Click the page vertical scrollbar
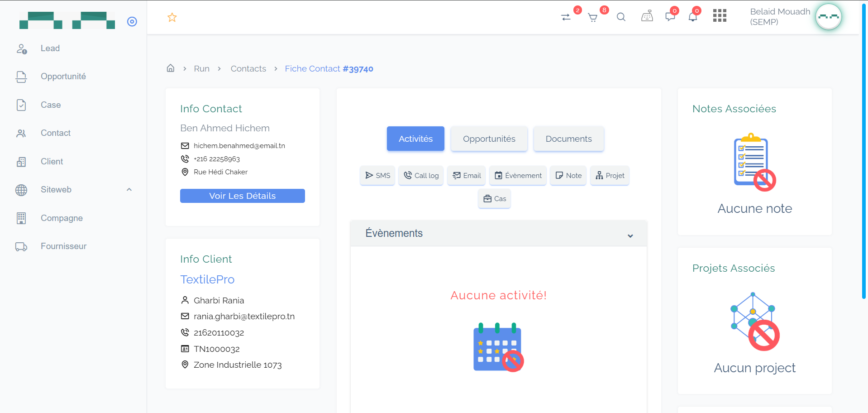The image size is (868, 413). [863, 151]
